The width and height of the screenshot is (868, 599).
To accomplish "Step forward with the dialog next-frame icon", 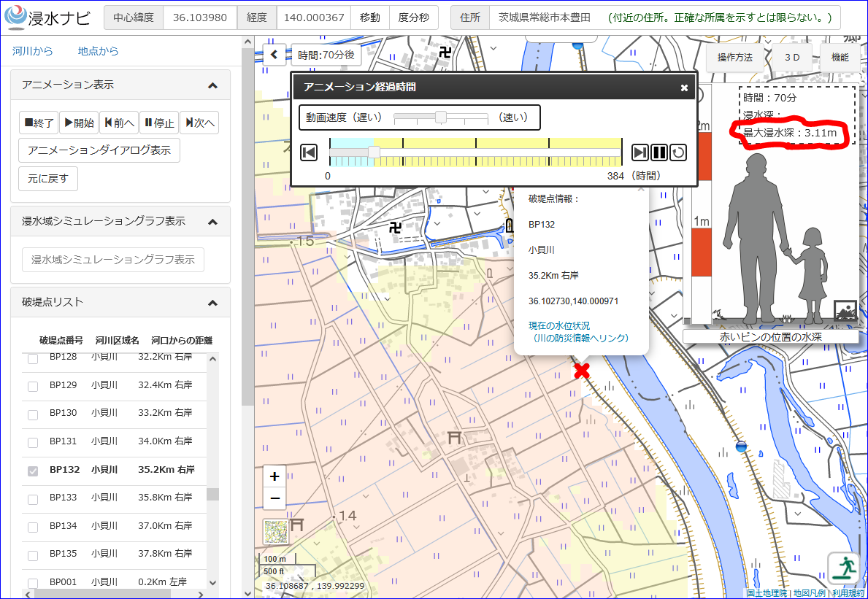I will [640, 152].
